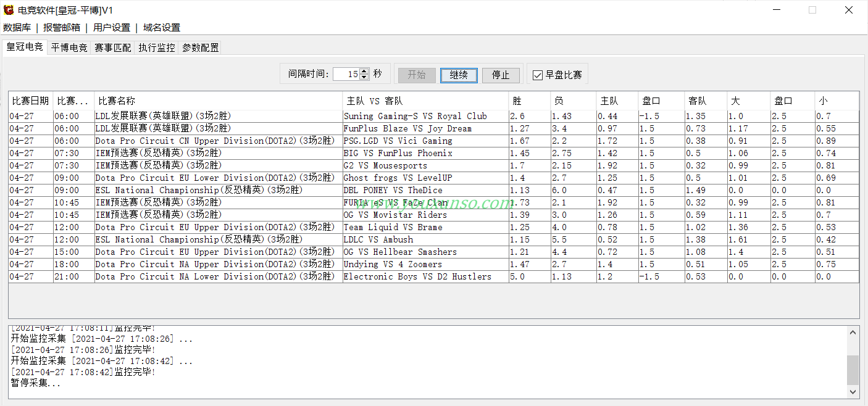
Task: Switch to the 执行监控 tab
Action: (157, 48)
